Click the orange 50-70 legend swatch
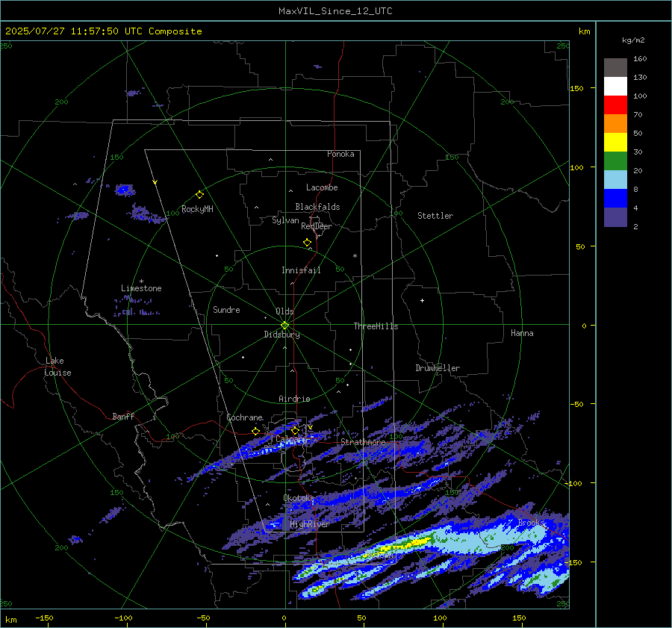The width and height of the screenshot is (672, 628). click(615, 123)
